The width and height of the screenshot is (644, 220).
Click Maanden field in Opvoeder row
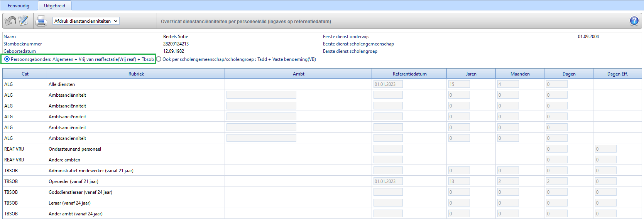click(508, 181)
